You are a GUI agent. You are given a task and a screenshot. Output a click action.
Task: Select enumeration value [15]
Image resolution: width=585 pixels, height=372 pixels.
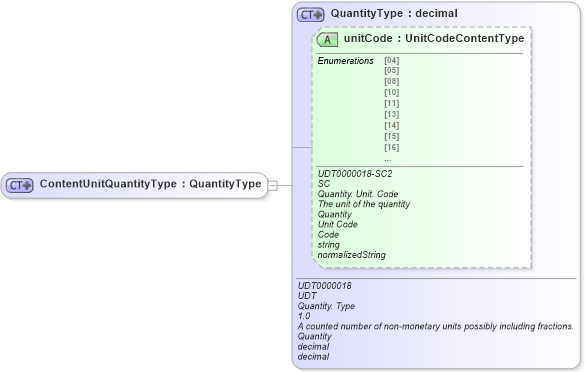392,136
